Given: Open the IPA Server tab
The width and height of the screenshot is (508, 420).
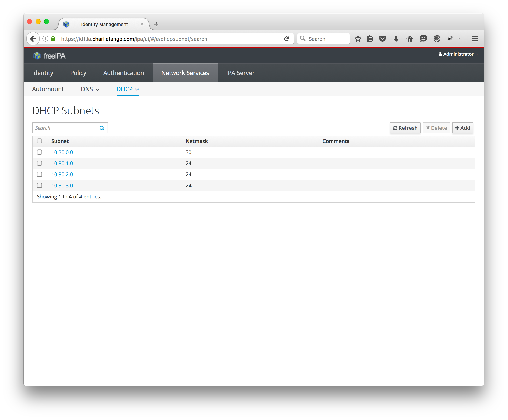Looking at the screenshot, I should pos(240,73).
